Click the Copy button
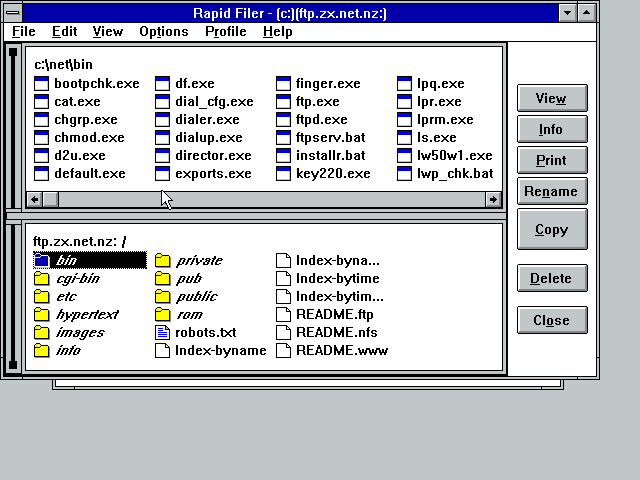 coord(552,229)
